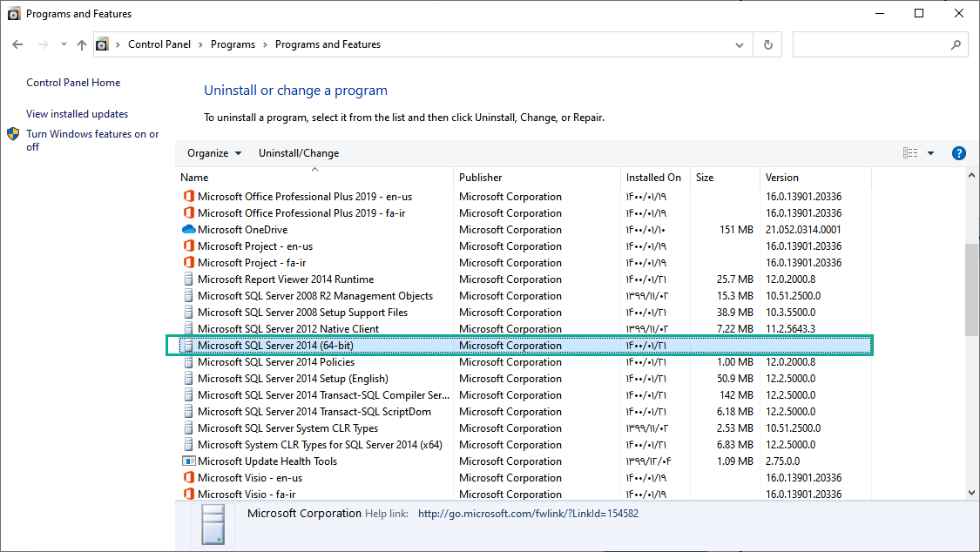Click the Control Panel icon in address bar
Image resolution: width=980 pixels, height=552 pixels.
click(x=102, y=44)
